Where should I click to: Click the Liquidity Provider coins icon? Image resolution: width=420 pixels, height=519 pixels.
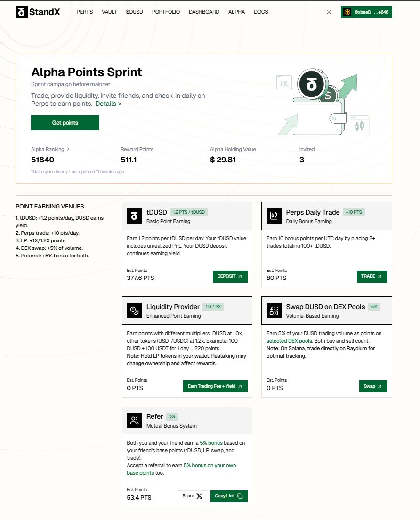click(x=134, y=311)
